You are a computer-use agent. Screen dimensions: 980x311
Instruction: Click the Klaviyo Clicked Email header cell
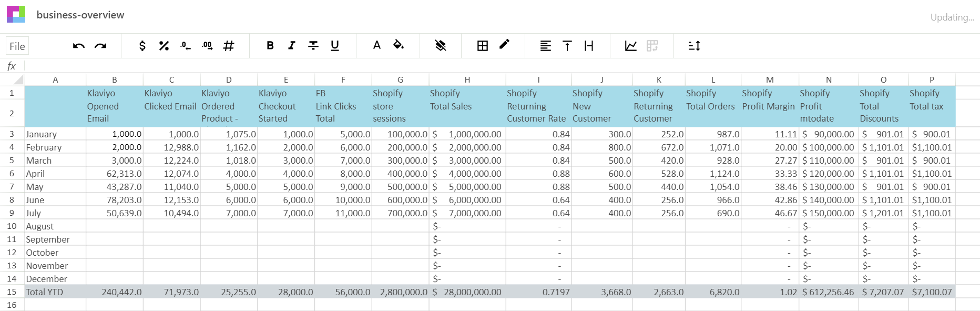tap(172, 106)
